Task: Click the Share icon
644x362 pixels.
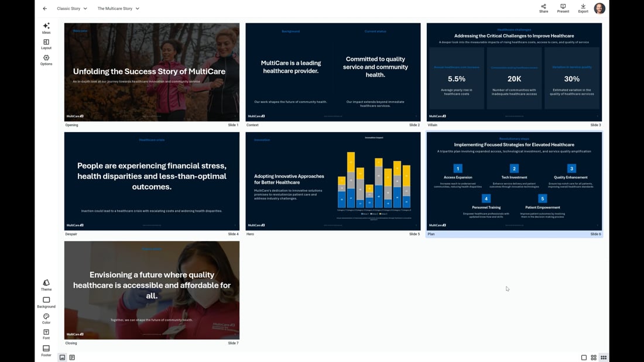Action: coord(543,8)
